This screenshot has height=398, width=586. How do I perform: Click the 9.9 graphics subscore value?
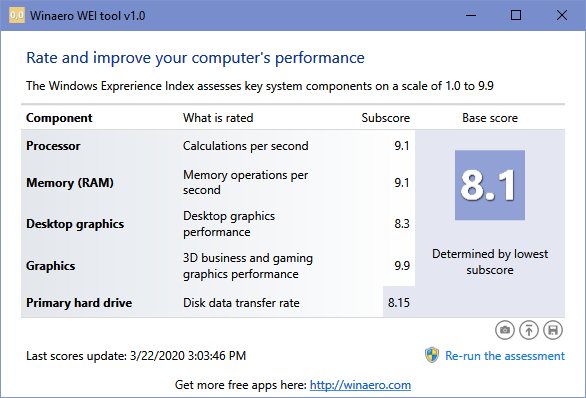(402, 266)
